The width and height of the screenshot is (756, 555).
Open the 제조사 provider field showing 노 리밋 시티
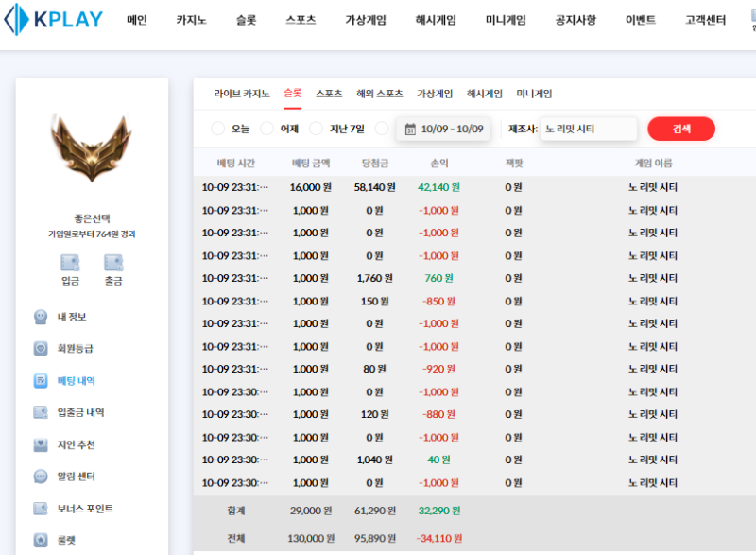[588, 129]
